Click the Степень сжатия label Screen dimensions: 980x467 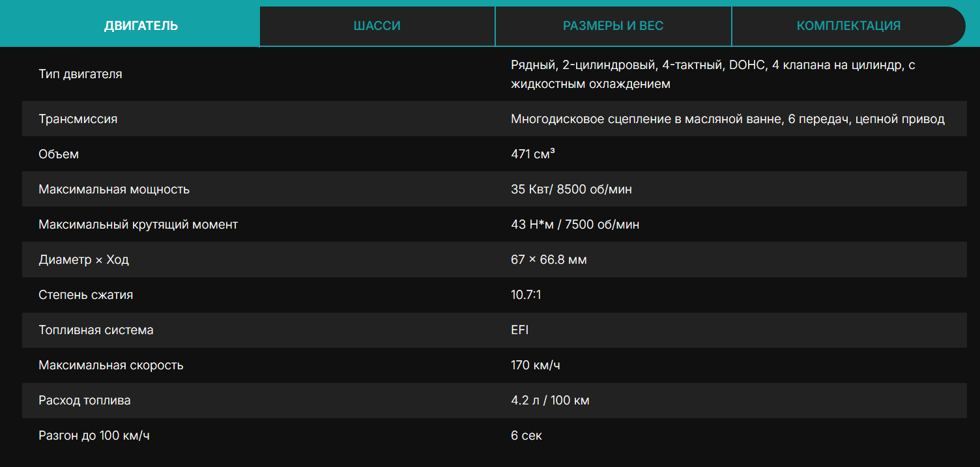click(86, 295)
